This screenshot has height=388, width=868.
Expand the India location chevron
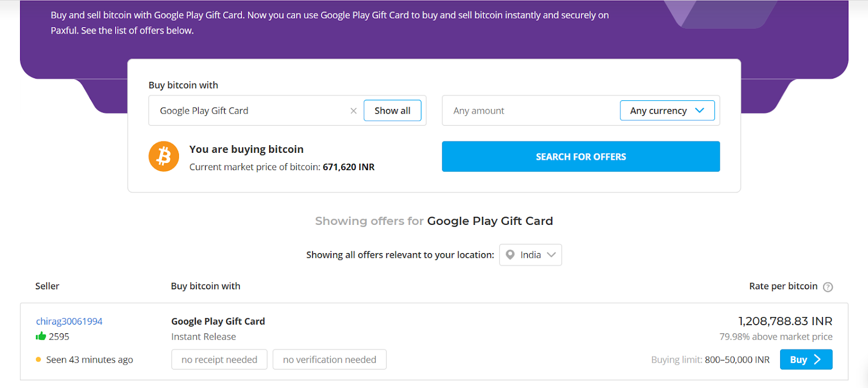551,255
